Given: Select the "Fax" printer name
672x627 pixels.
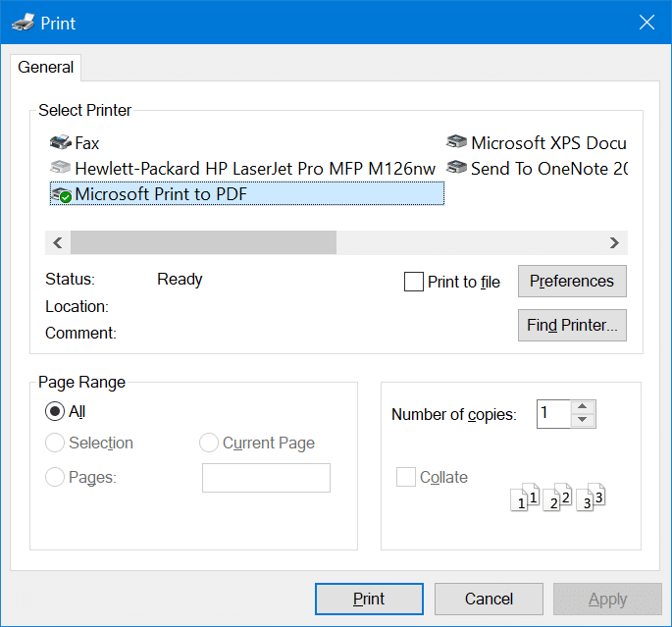Looking at the screenshot, I should tap(87, 143).
